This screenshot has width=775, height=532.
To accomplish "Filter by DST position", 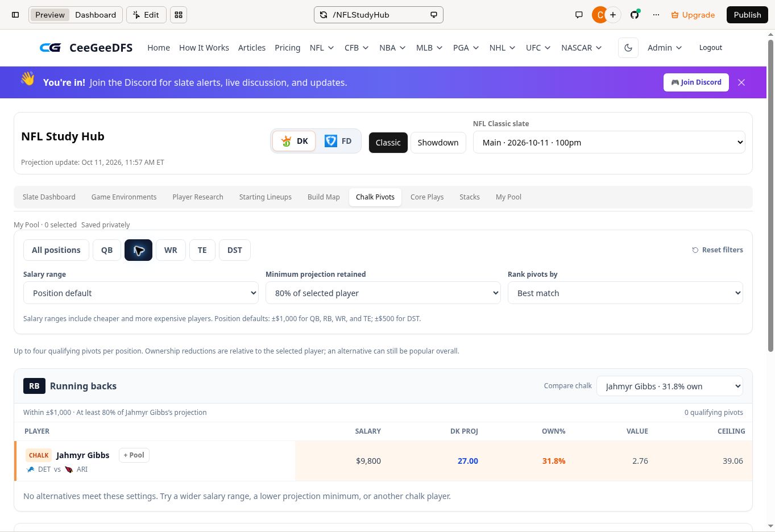I will click(235, 250).
